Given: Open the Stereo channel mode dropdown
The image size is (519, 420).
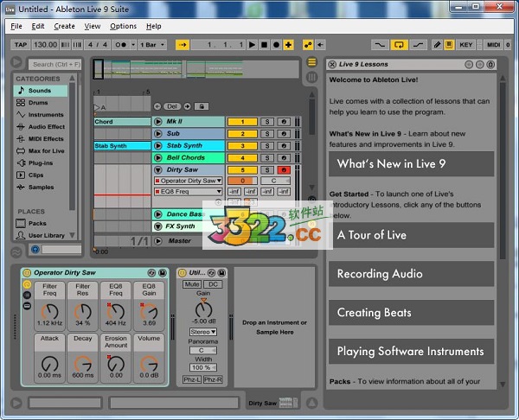Looking at the screenshot, I should click(x=202, y=332).
